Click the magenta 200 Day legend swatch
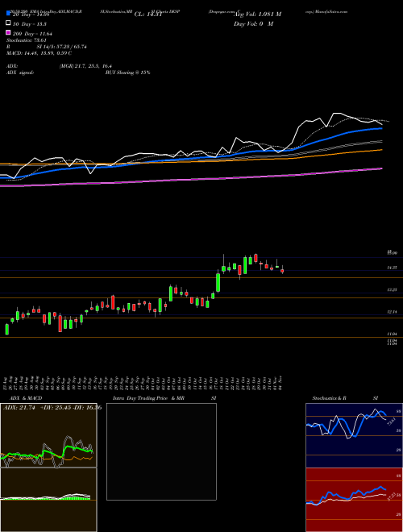The image size is (403, 532). click(8, 33)
